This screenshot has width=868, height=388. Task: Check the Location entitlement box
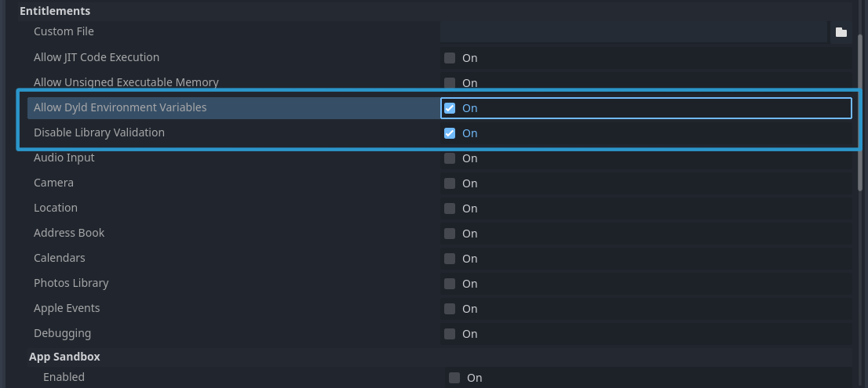(x=450, y=209)
